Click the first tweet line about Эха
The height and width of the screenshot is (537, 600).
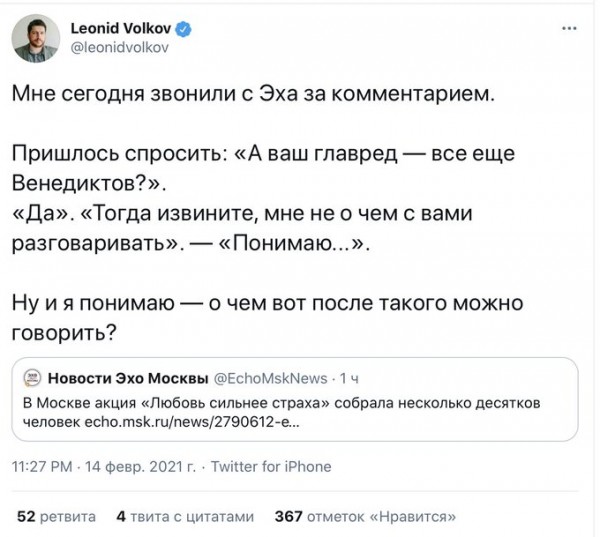[x=253, y=93]
